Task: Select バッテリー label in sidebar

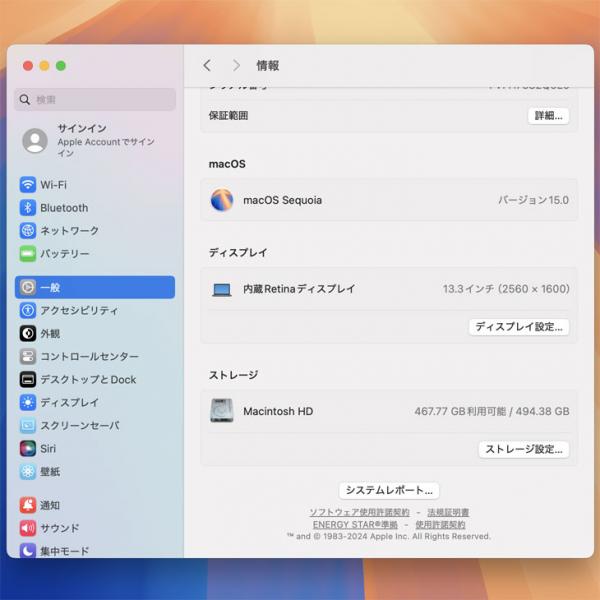Action: [x=65, y=254]
